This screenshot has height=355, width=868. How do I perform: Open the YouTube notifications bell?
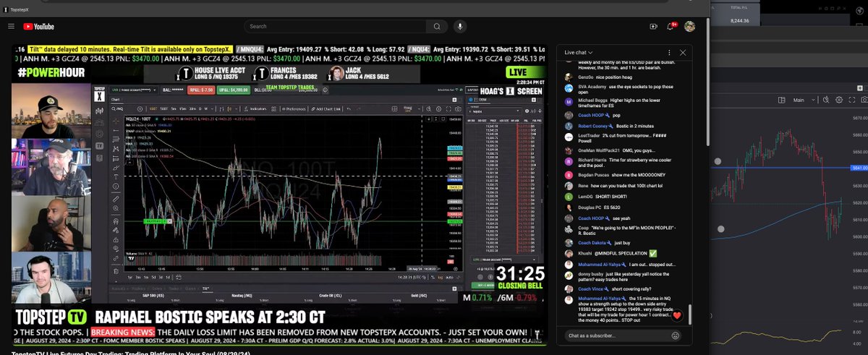coord(671,27)
